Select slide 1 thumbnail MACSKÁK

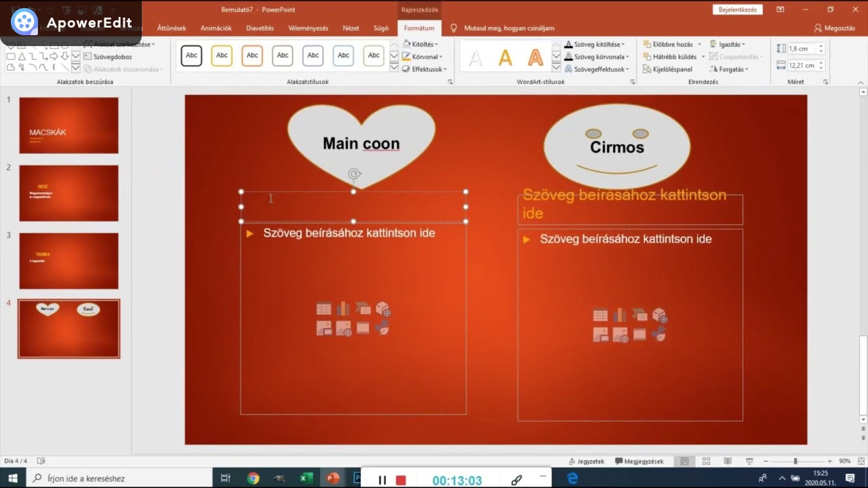[x=68, y=125]
